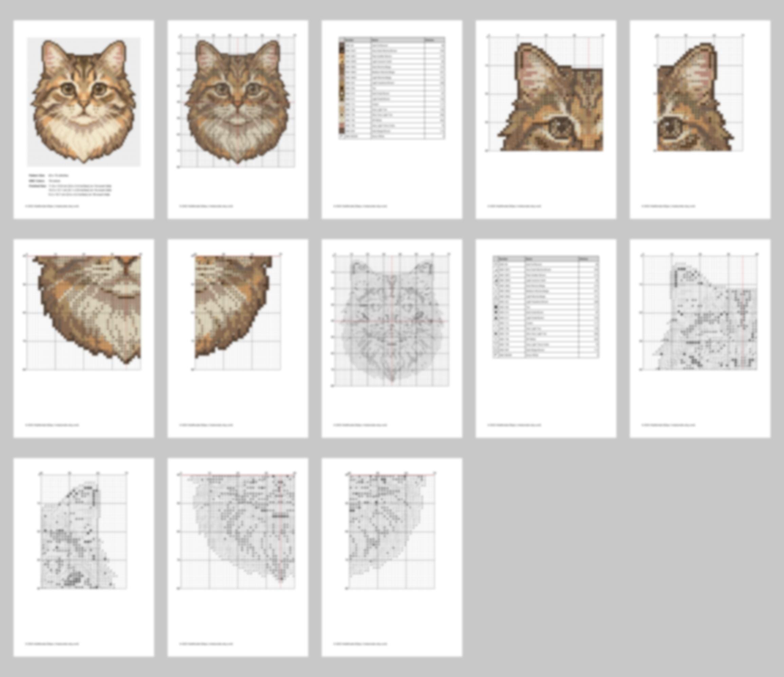Open the color thread legend table page

[x=392, y=119]
